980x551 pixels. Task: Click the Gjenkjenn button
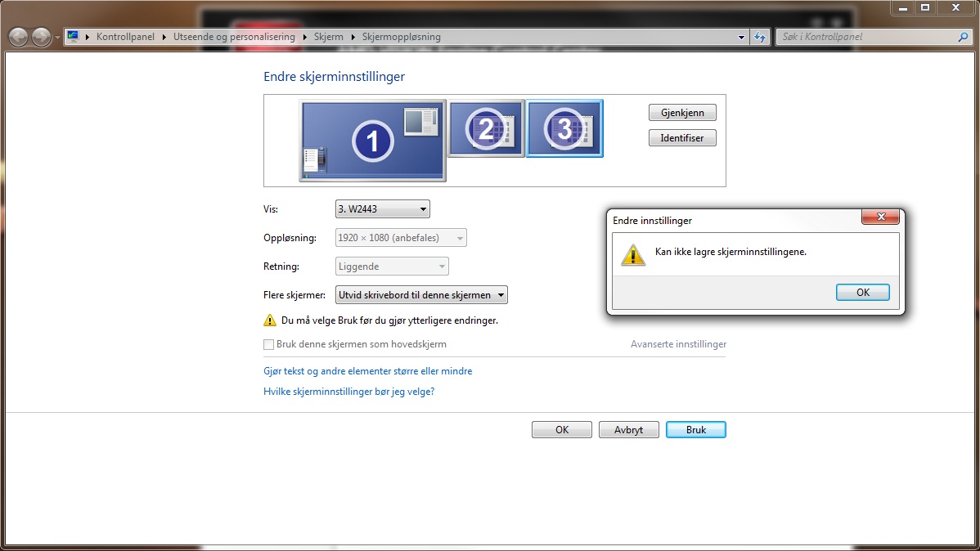click(682, 113)
